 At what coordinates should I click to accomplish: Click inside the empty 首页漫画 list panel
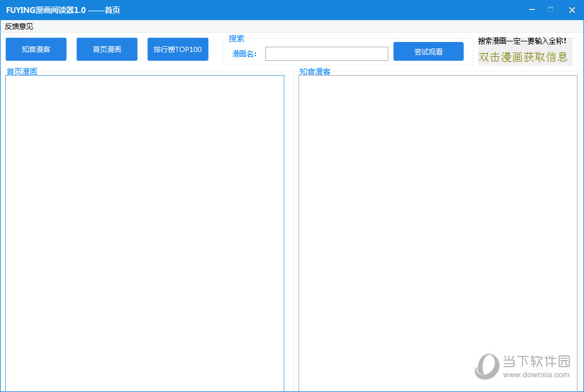[145, 231]
